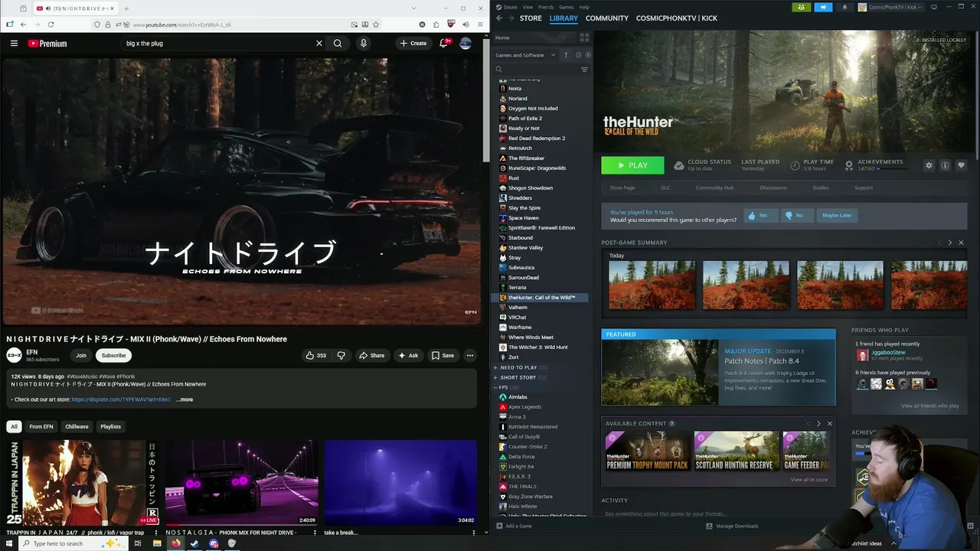Open the Windows Start menu
The width and height of the screenshot is (980, 551).
click(x=9, y=543)
